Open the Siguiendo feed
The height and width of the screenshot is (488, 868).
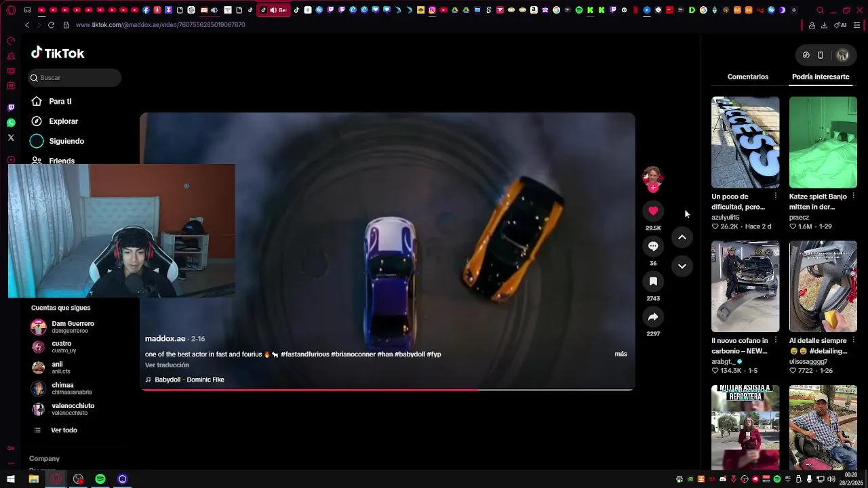point(66,141)
